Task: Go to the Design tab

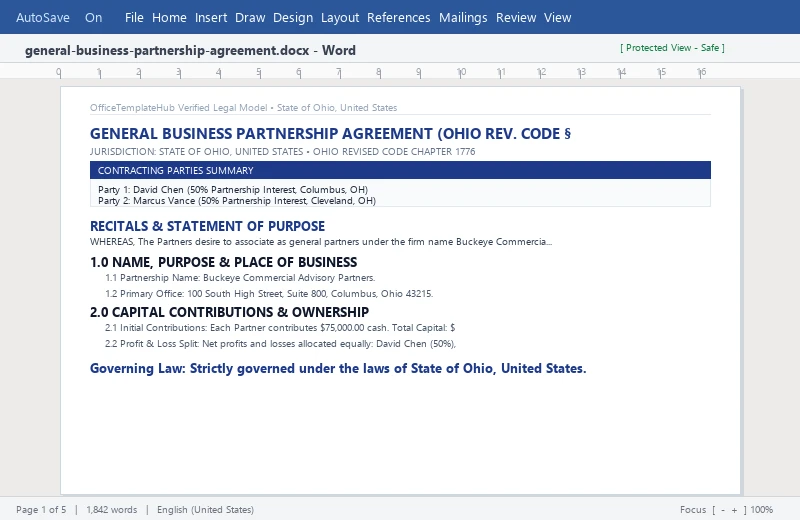Action: coord(293,17)
